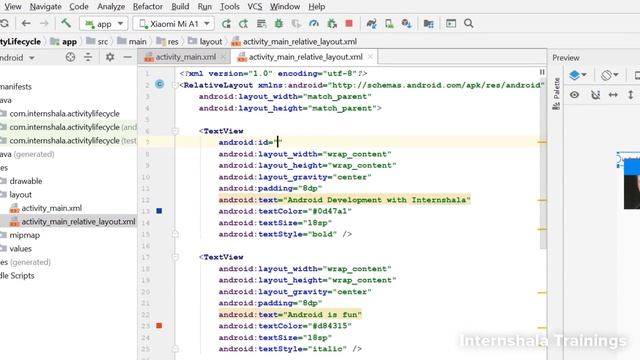Select the values folder in tree
The height and width of the screenshot is (360, 640).
pyautogui.click(x=20, y=249)
